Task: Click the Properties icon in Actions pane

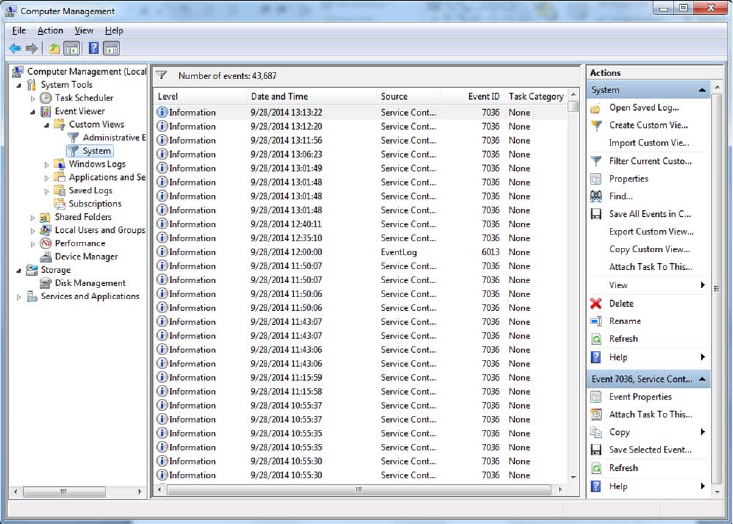Action: pyautogui.click(x=596, y=179)
